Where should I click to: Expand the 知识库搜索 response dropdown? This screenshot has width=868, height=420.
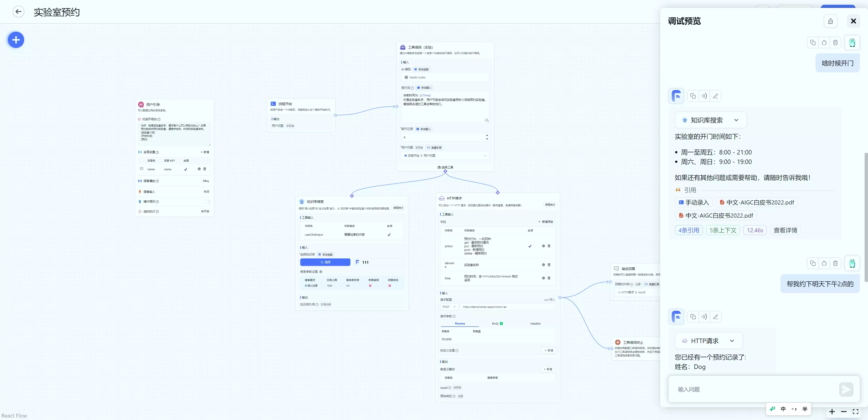coord(736,120)
